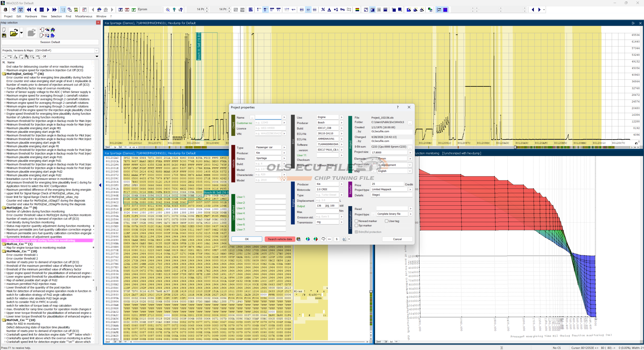Click the disk icon beside Search vehicle data
The image size is (644, 350).
click(299, 239)
